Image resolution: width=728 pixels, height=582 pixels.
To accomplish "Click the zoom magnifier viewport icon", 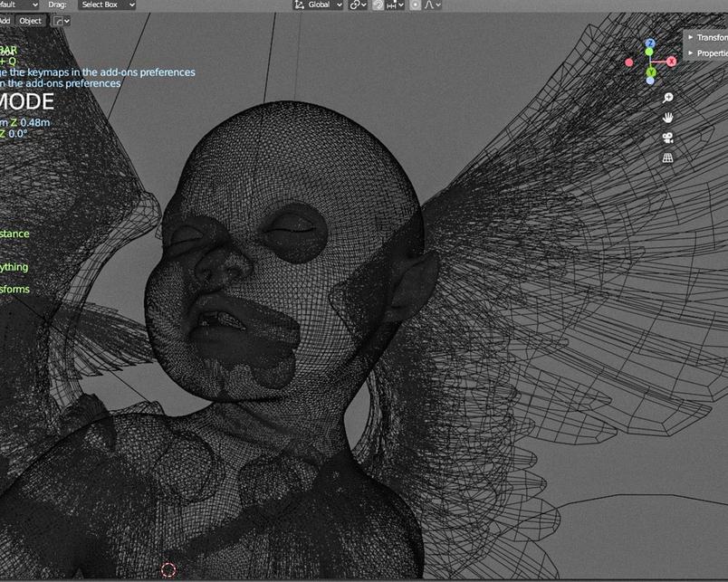I will pos(667,98).
